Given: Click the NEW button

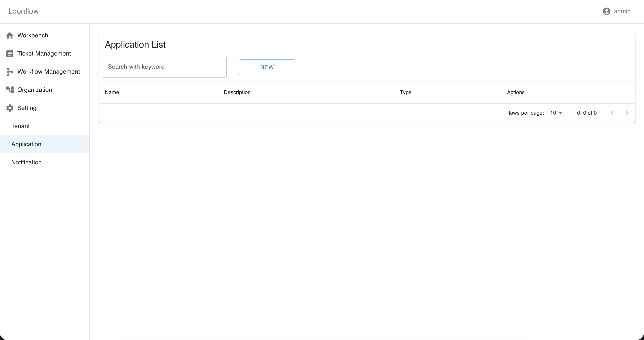Looking at the screenshot, I should pos(267,67).
